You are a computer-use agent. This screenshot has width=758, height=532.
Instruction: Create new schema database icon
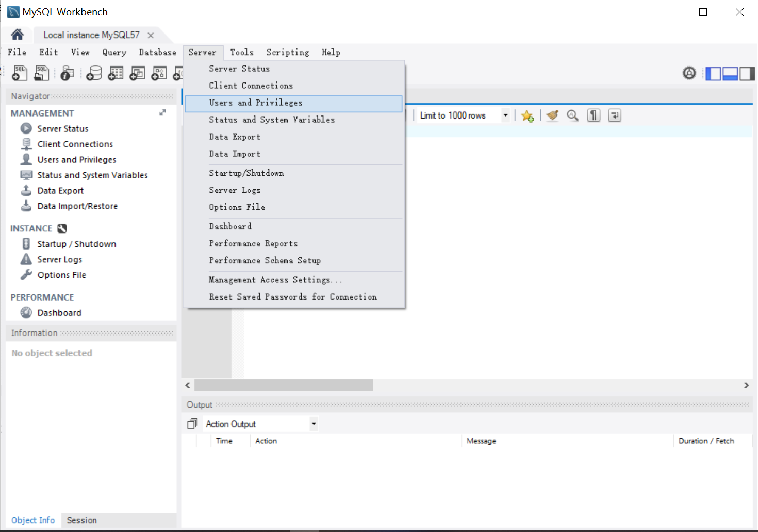(x=94, y=73)
